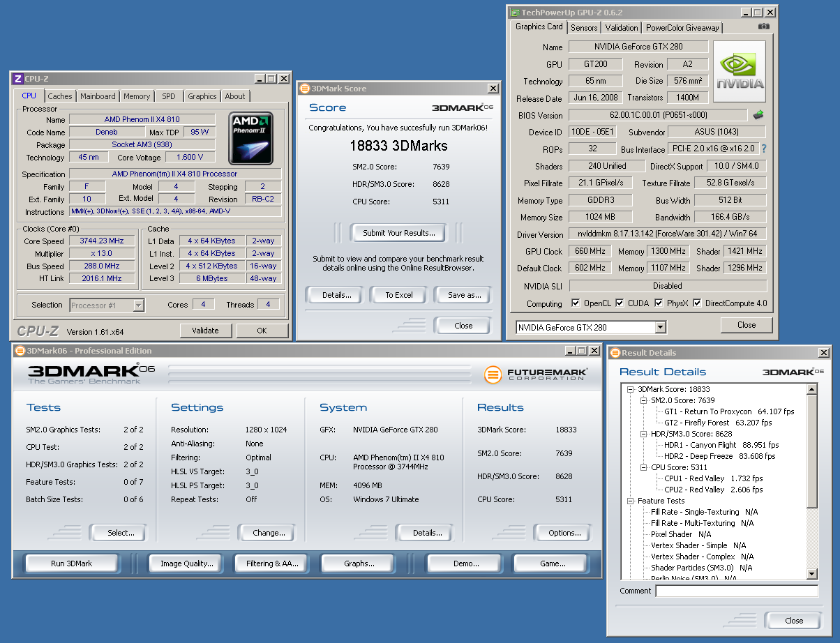
Task: Click the Result Details window title icon
Action: (615, 353)
